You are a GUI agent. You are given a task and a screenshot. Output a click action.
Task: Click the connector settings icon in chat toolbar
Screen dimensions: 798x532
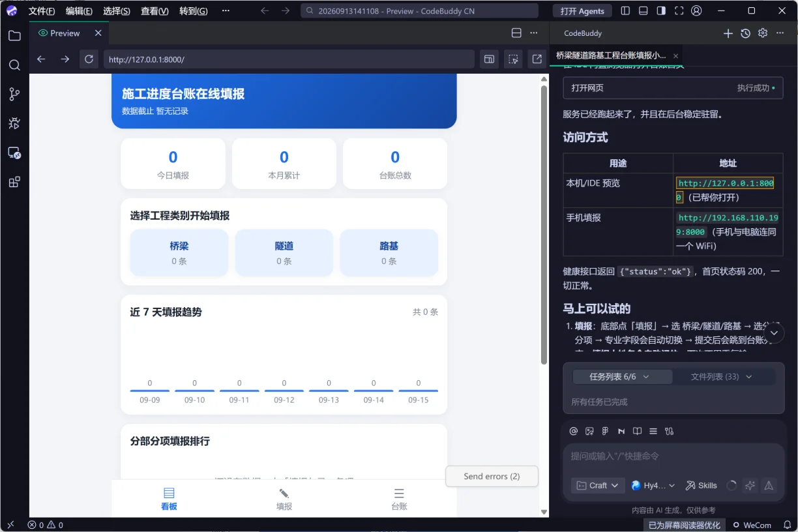(669, 431)
